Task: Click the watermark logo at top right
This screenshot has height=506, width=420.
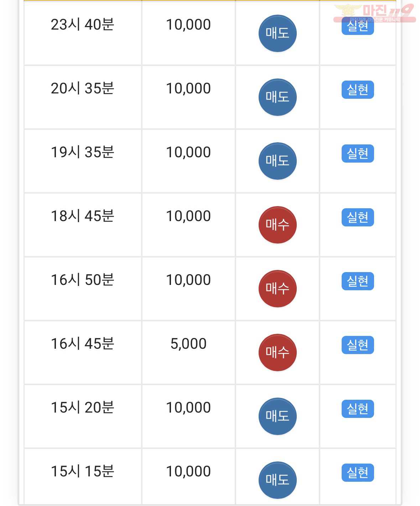Action: 374,13
